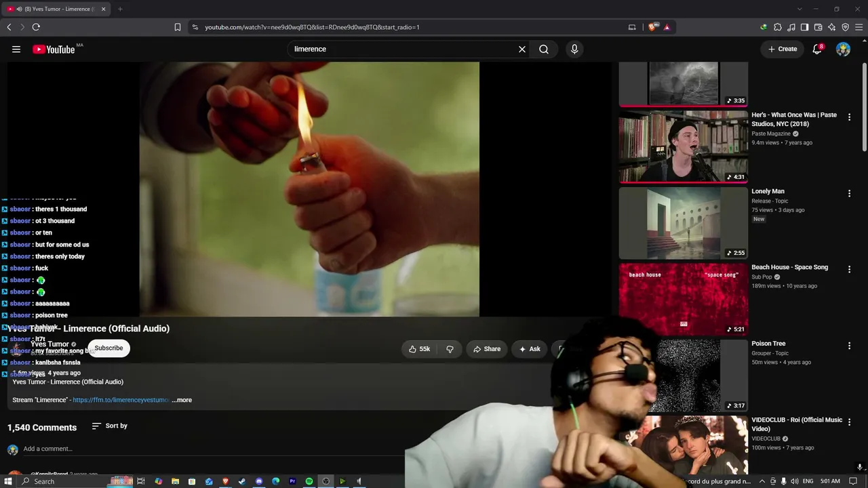The width and height of the screenshot is (868, 488).
Task: Open Discord from the taskbar
Action: tap(259, 481)
